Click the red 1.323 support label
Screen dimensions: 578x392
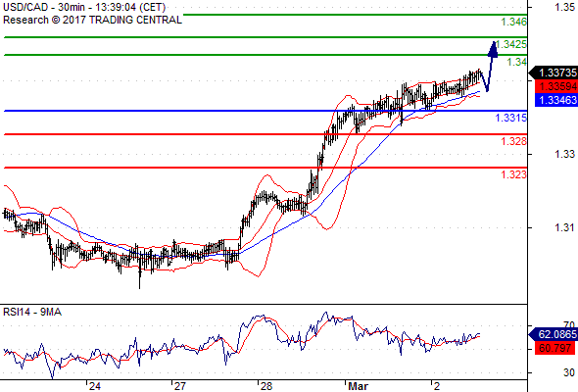click(x=514, y=174)
